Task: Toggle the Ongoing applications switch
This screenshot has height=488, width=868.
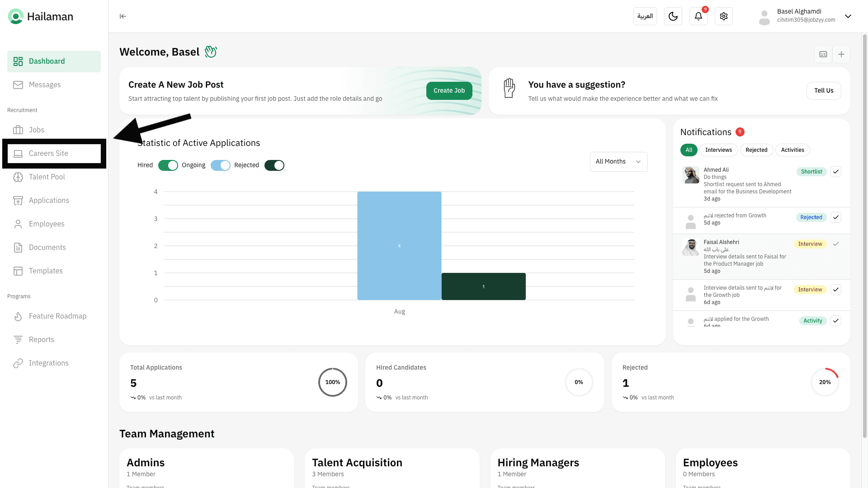Action: [221, 165]
